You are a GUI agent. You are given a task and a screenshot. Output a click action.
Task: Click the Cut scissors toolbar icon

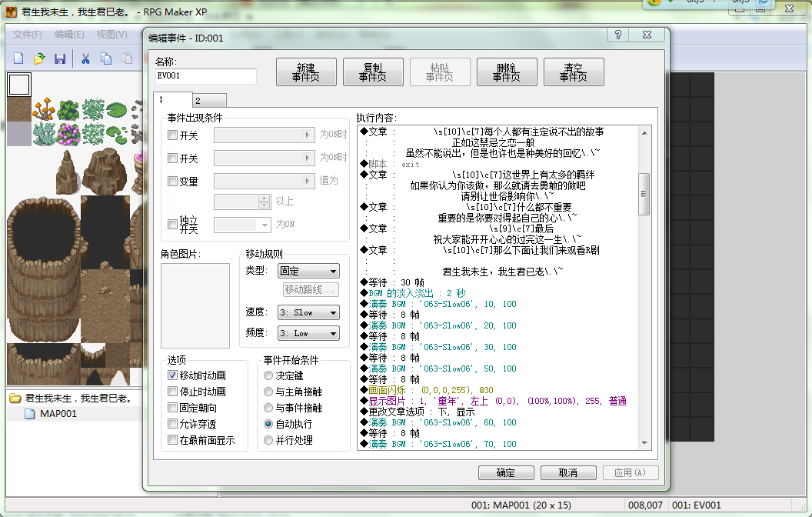coord(85,58)
